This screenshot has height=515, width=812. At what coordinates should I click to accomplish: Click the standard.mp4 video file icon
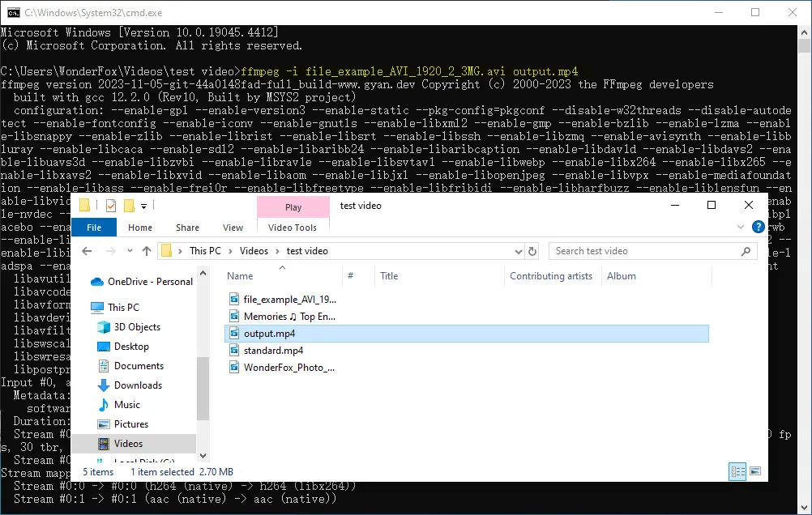point(234,351)
